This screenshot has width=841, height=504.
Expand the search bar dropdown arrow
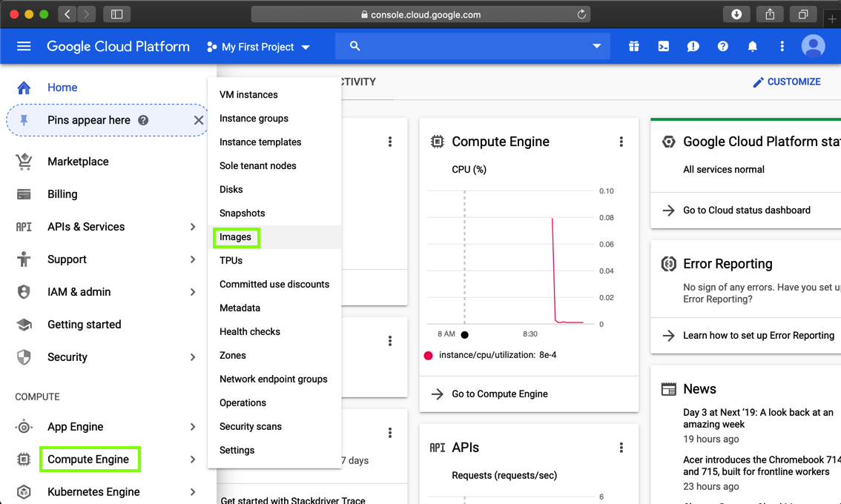[x=596, y=46]
